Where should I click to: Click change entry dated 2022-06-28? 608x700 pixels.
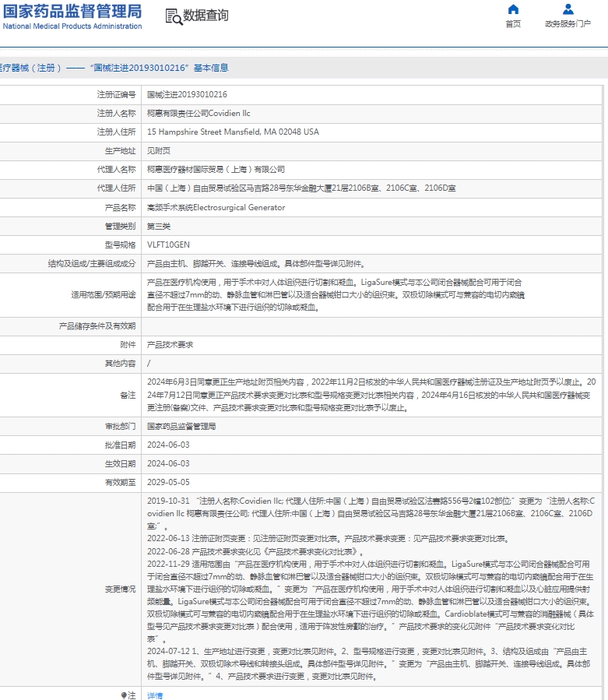tap(256, 552)
